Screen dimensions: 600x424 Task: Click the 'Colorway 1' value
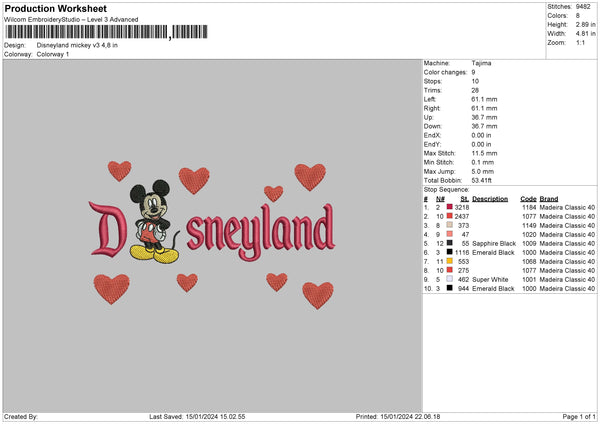[53, 54]
